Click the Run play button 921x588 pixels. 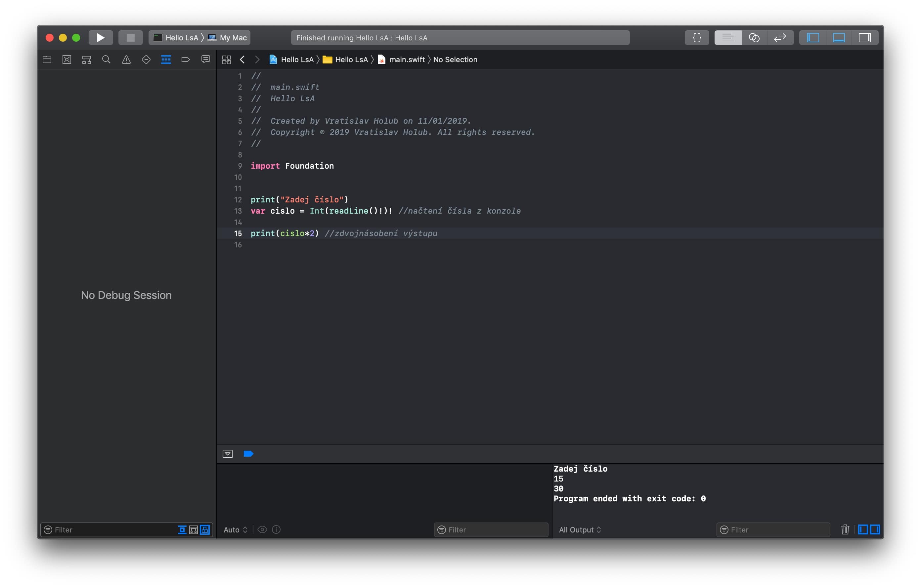click(100, 37)
